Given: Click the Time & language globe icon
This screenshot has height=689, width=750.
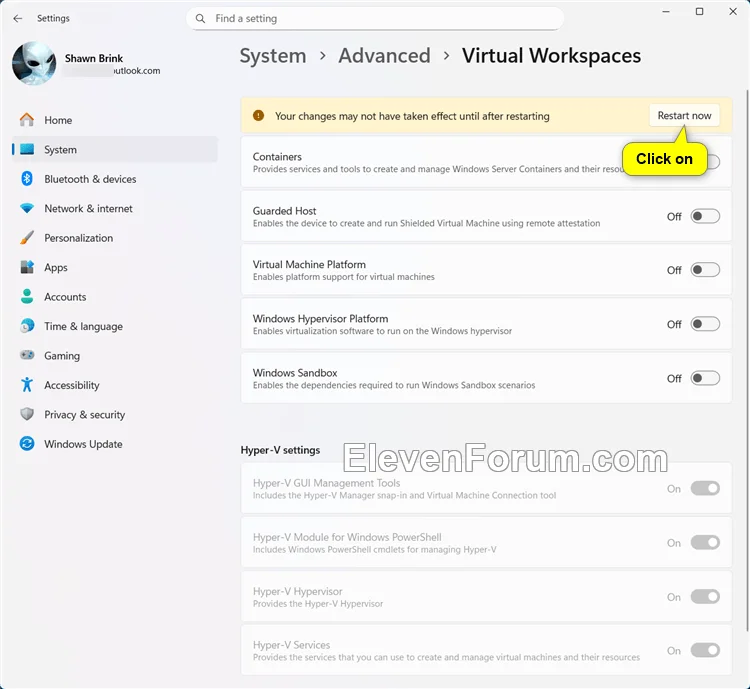Looking at the screenshot, I should click(27, 326).
